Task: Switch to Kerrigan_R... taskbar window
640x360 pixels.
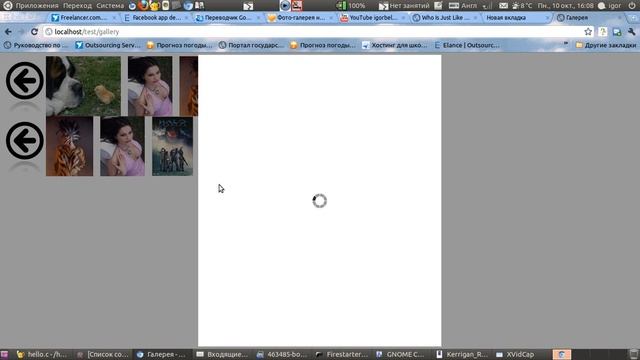Action: [461, 354]
